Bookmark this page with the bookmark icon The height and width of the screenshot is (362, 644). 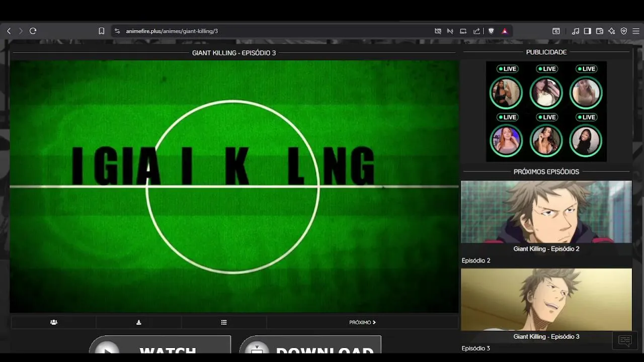tap(102, 31)
